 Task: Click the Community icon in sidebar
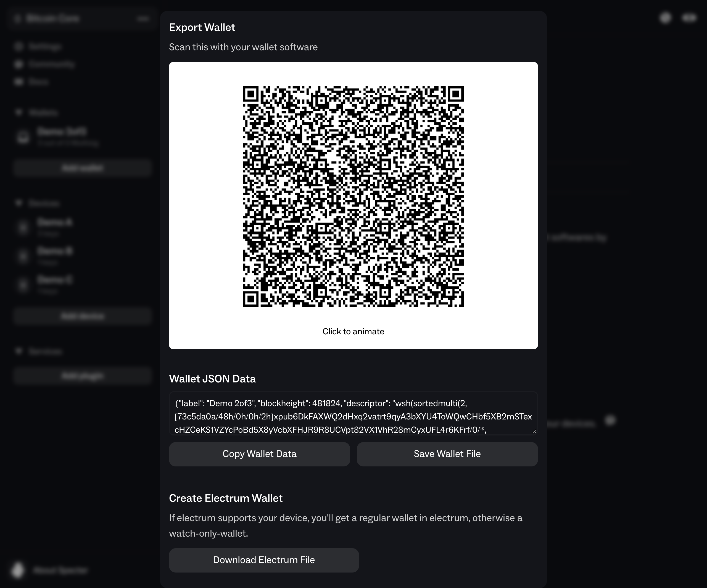(x=19, y=64)
